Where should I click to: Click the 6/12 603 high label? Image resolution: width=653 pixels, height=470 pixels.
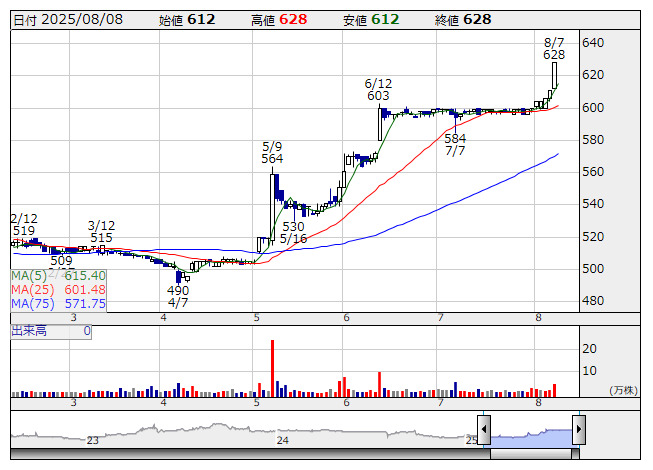(x=378, y=90)
